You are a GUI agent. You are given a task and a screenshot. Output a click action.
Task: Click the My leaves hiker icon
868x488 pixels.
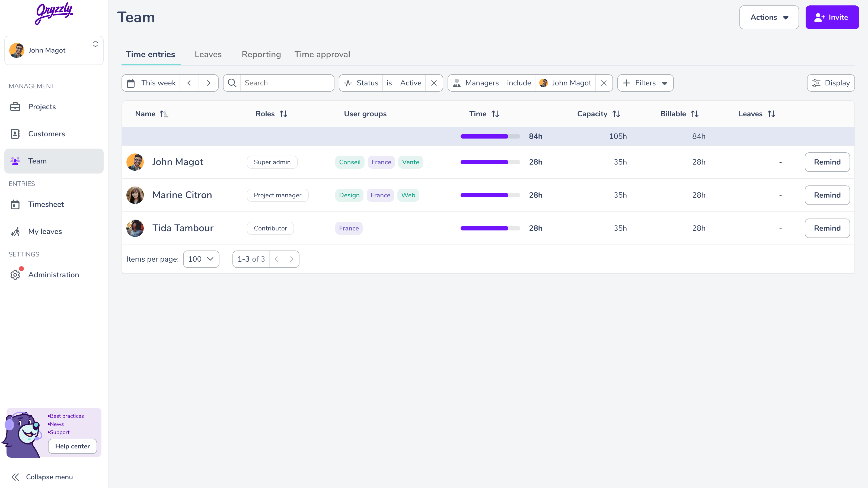[x=15, y=232]
